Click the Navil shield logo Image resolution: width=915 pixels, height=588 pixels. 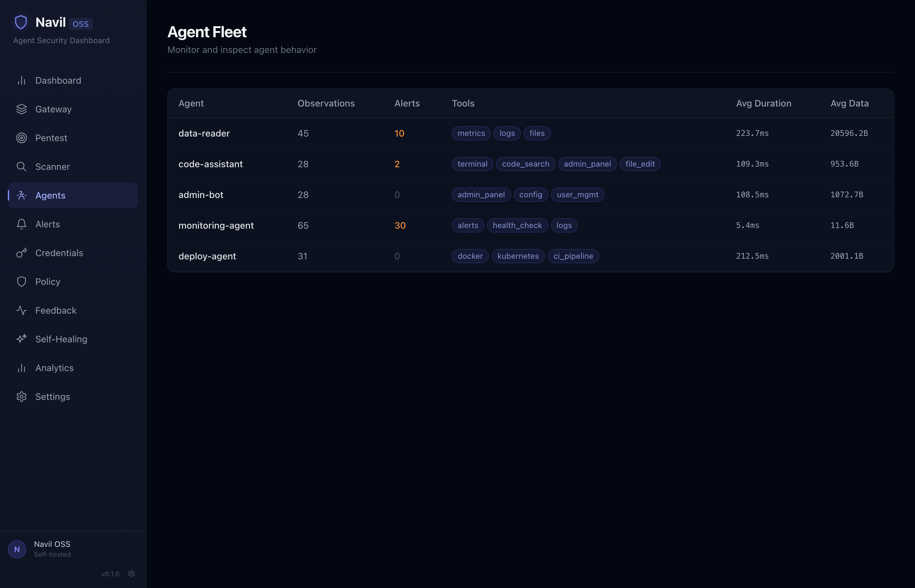click(21, 22)
